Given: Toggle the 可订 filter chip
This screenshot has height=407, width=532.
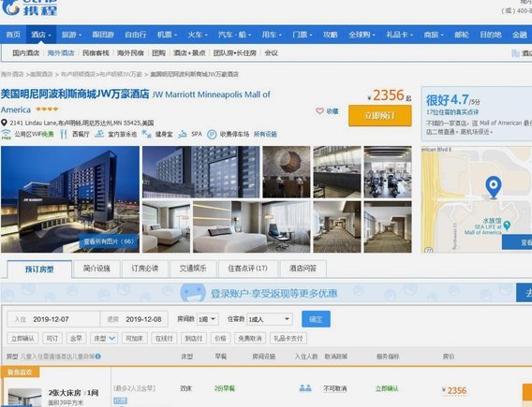Looking at the screenshot, I should pyautogui.click(x=52, y=338).
